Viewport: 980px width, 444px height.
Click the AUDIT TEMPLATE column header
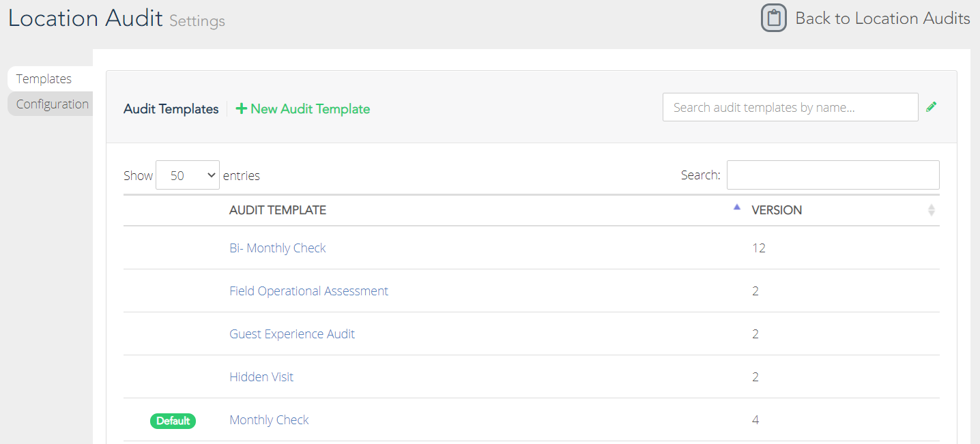(278, 210)
